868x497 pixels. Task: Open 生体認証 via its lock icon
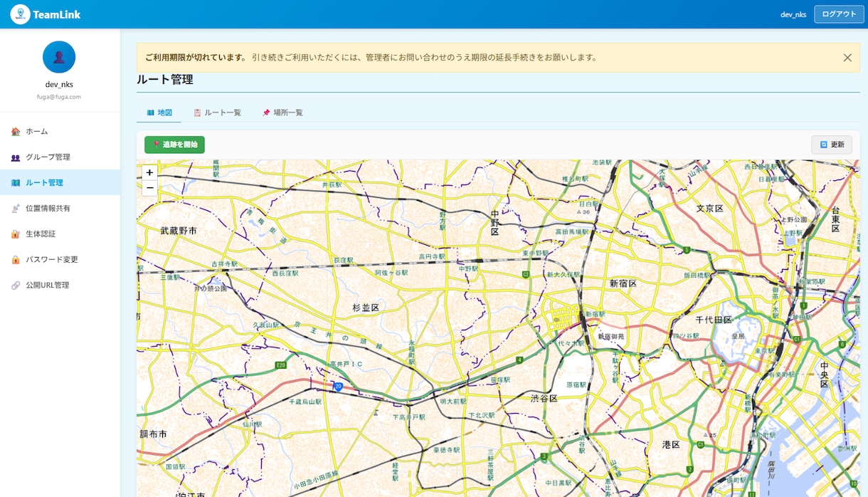[16, 234]
